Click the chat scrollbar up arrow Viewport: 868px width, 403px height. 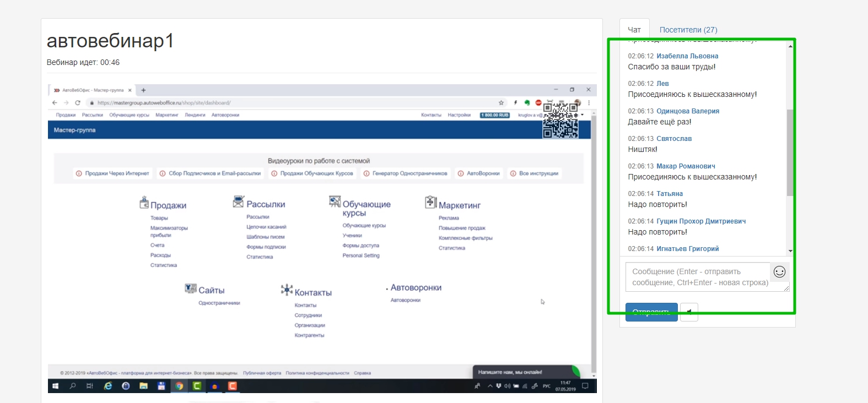click(790, 46)
